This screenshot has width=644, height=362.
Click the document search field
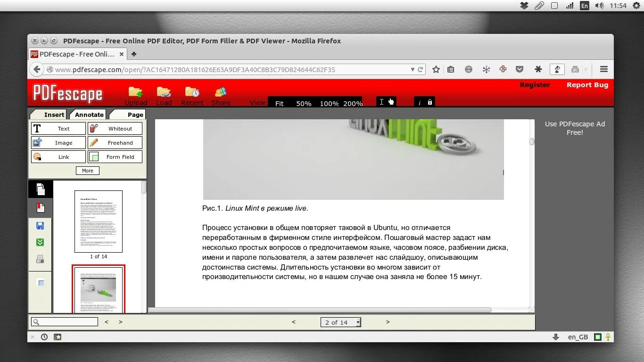[x=65, y=322]
